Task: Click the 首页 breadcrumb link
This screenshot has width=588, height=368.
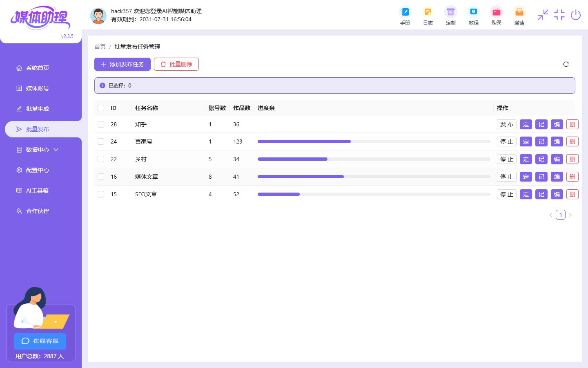Action: pos(100,47)
